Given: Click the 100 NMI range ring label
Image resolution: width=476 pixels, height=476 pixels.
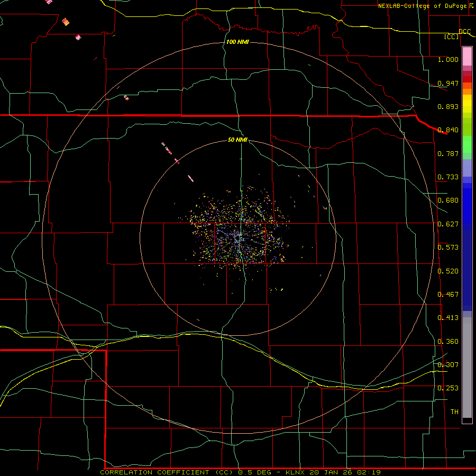Looking at the screenshot, I should 237,42.
